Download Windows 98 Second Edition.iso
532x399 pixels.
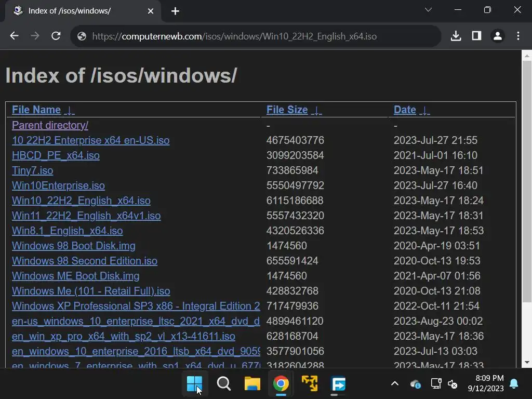point(85,261)
